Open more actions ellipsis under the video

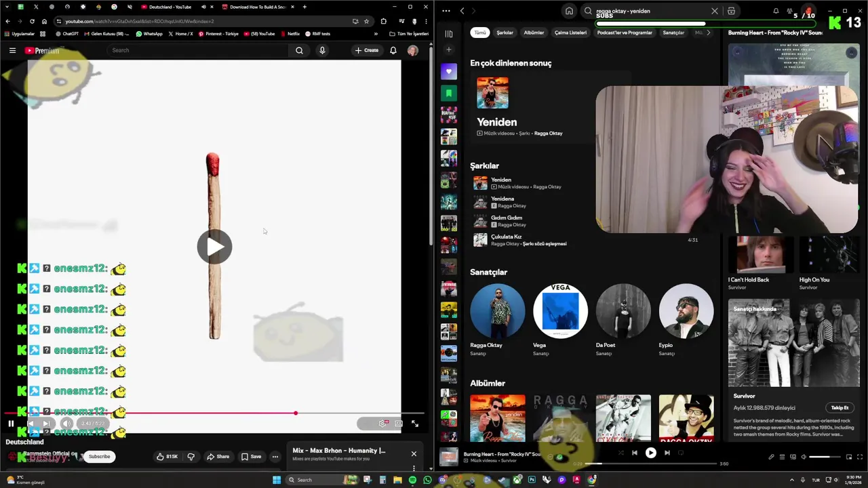click(x=275, y=457)
